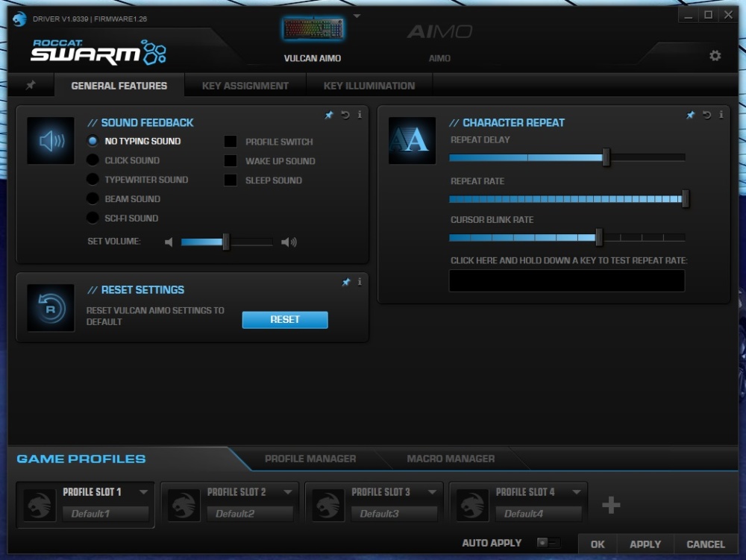
Task: Show info for Character Repeat panel
Action: click(x=721, y=115)
